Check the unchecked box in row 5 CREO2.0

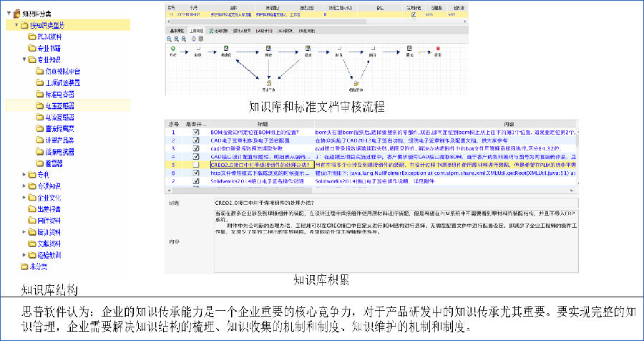coord(196,165)
